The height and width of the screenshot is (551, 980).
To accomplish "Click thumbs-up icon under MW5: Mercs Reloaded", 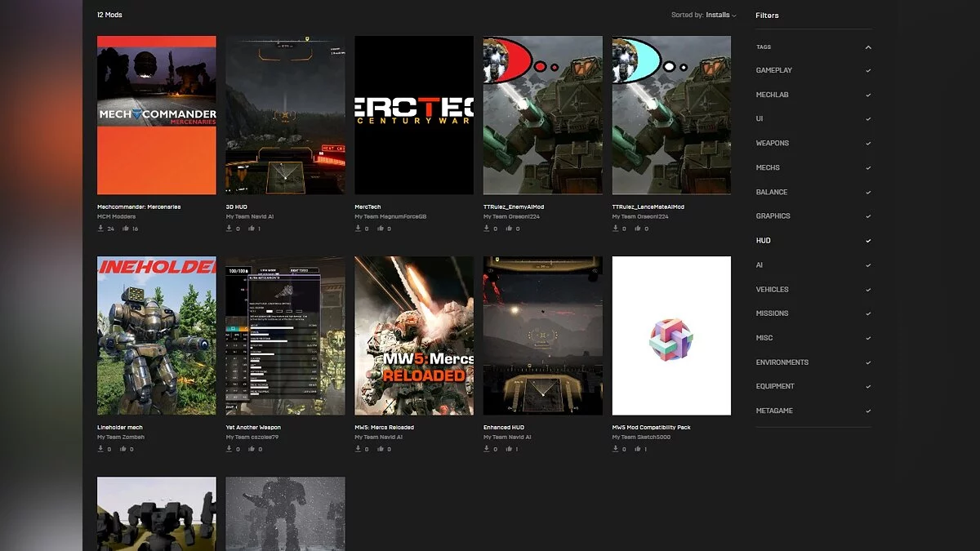I will pyautogui.click(x=381, y=449).
